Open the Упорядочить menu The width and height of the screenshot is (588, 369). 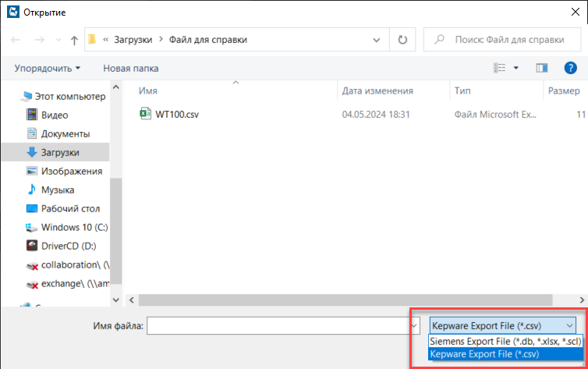[48, 68]
